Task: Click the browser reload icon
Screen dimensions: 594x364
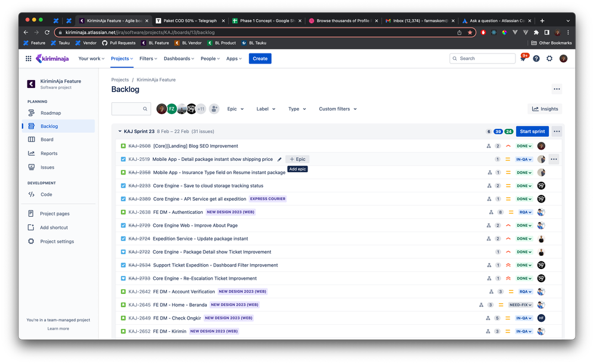Action: [x=47, y=33]
